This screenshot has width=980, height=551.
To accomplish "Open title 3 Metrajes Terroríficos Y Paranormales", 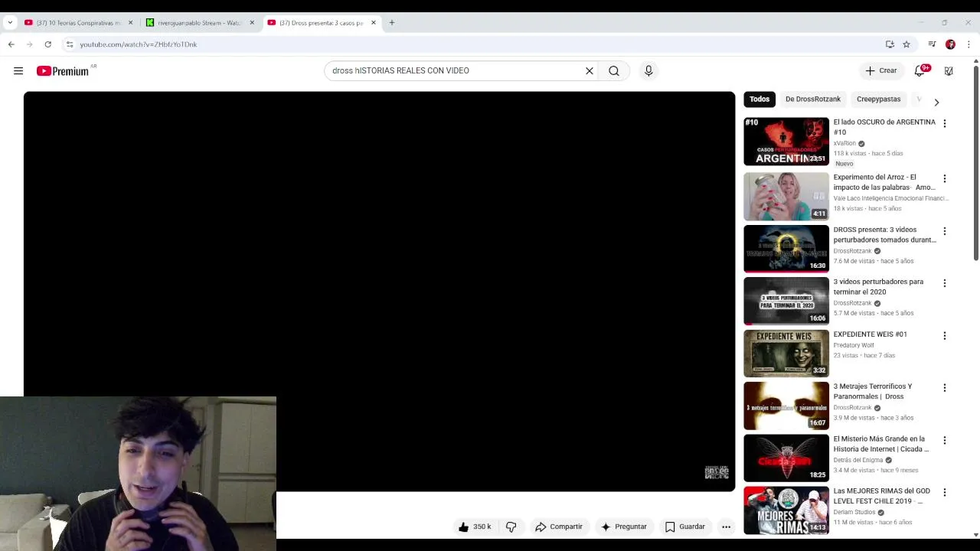I will tap(873, 392).
